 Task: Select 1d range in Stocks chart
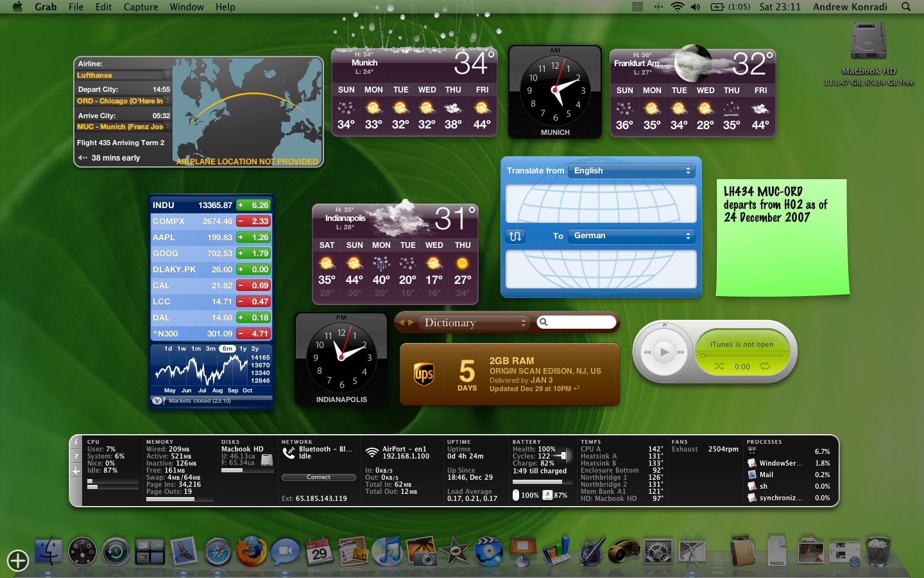[x=168, y=349]
